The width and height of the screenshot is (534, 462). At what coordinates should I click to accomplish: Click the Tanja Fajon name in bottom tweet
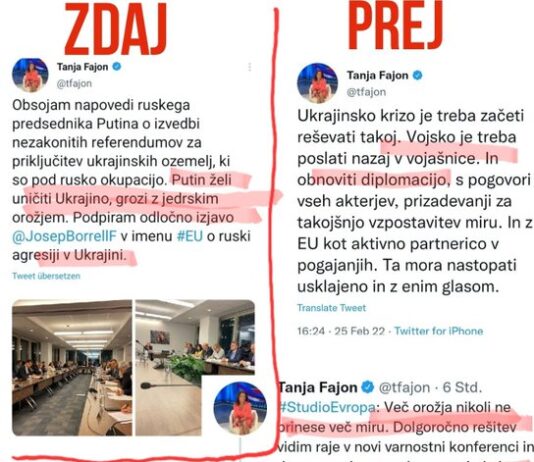pyautogui.click(x=318, y=387)
